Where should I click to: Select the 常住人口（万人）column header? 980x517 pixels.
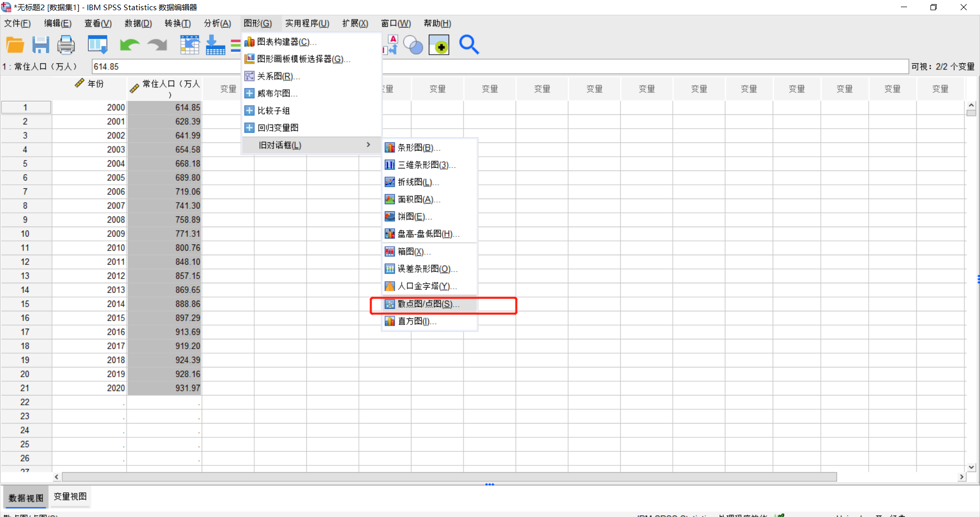(164, 88)
